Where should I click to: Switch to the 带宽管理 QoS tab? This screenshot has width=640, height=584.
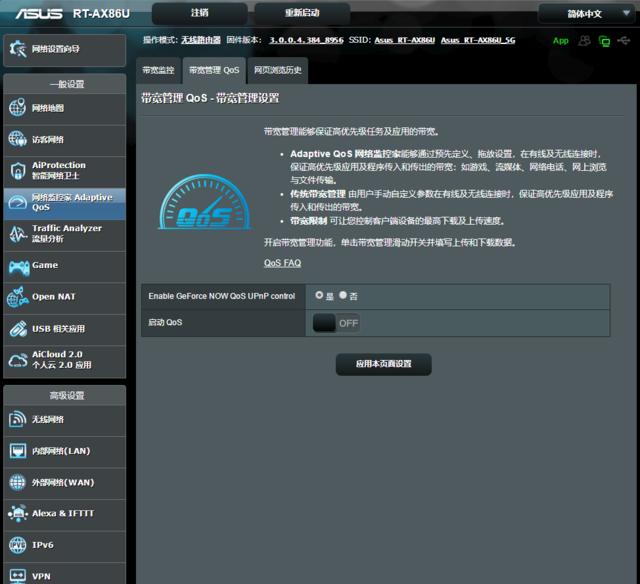tap(214, 70)
